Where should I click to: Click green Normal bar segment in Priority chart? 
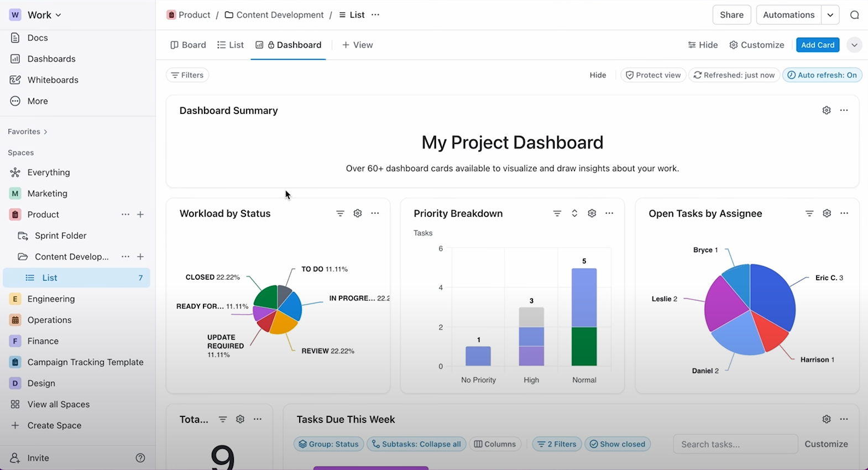click(x=584, y=346)
